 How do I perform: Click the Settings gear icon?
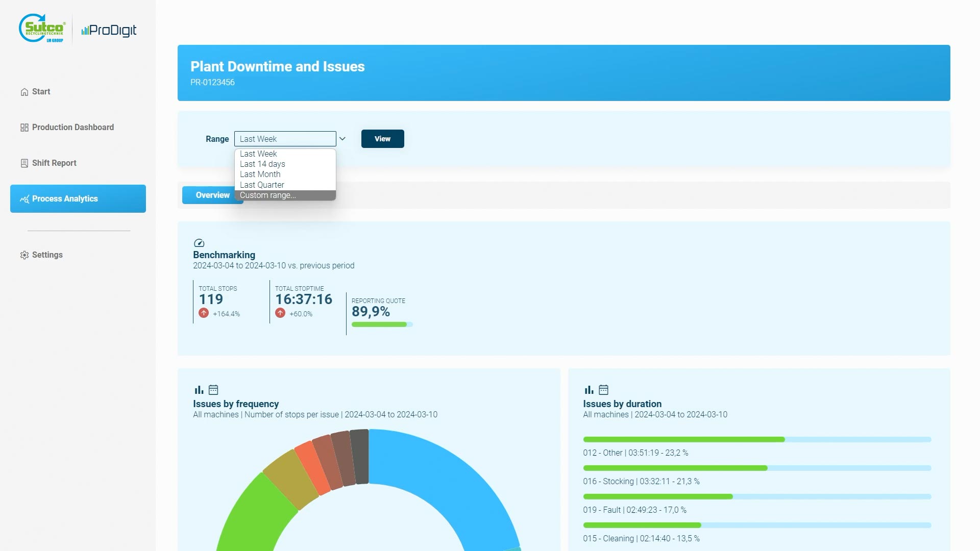(24, 255)
